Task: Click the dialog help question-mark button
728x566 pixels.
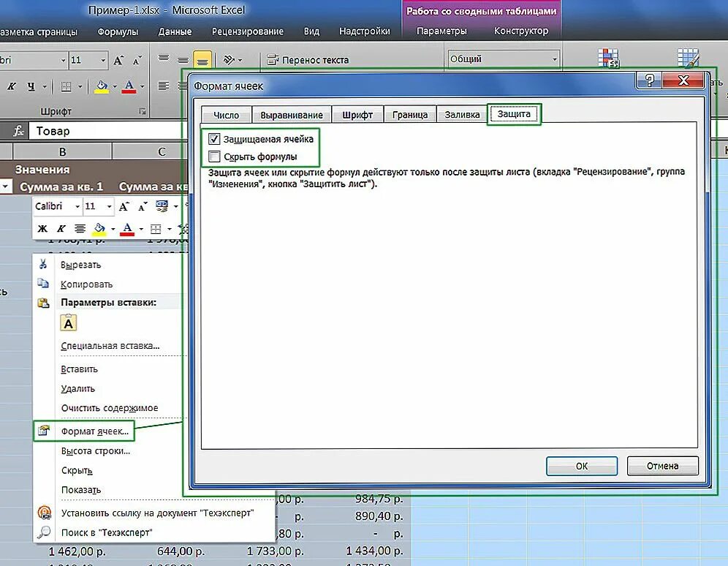Action: click(x=649, y=80)
